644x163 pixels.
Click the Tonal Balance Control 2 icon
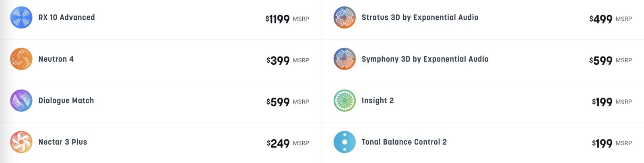(x=345, y=142)
